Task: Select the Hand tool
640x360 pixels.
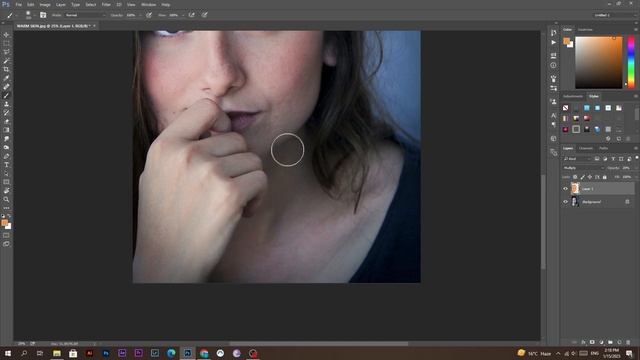Action: coord(6,191)
